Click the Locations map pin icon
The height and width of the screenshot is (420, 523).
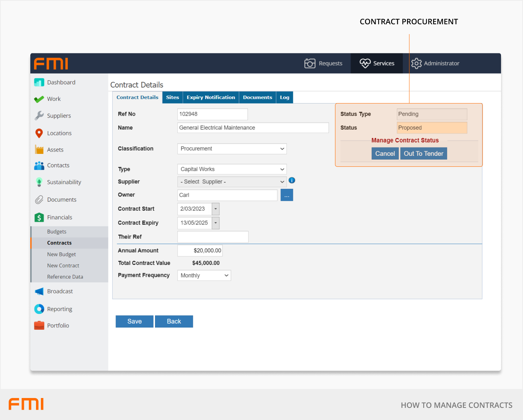pyautogui.click(x=39, y=133)
